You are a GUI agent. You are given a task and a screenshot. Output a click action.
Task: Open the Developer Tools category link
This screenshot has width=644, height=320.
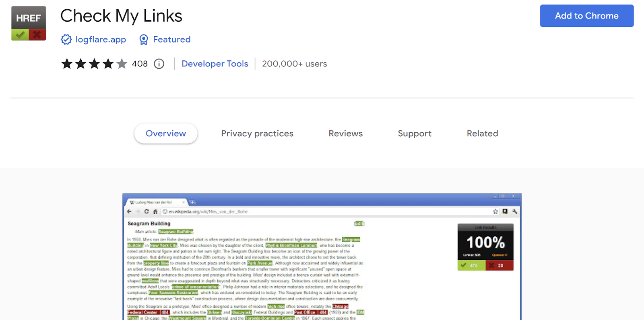coord(215,64)
